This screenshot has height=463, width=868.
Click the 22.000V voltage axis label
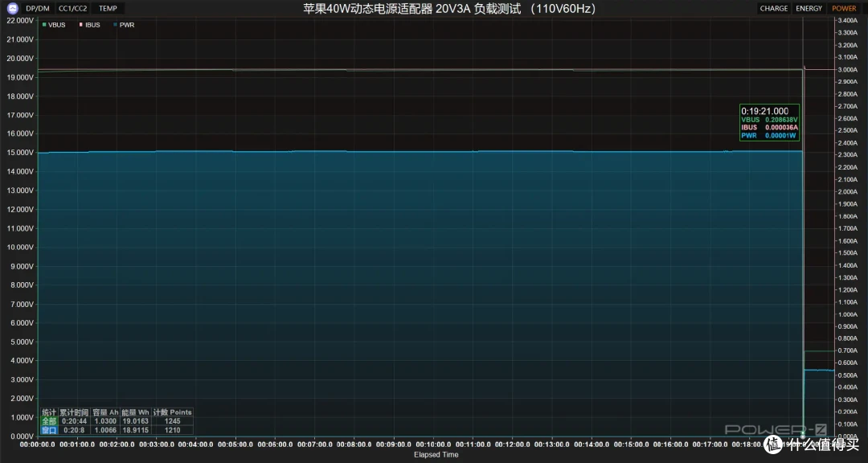click(x=20, y=20)
